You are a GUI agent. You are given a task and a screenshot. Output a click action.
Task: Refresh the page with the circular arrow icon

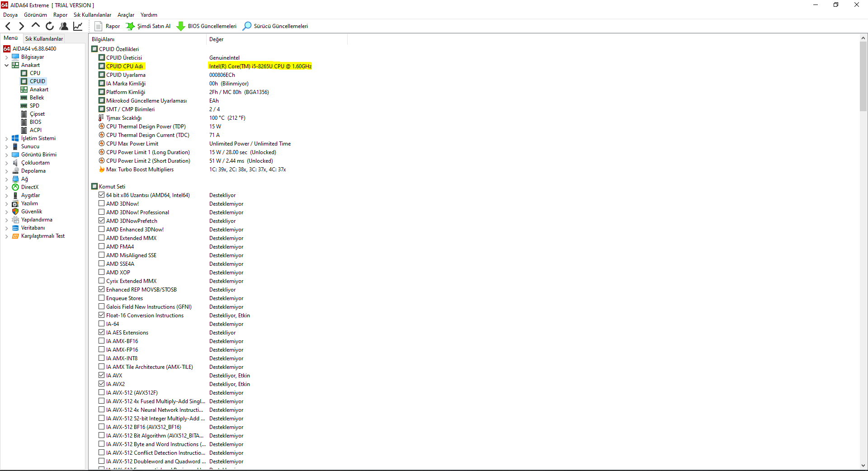click(50, 26)
